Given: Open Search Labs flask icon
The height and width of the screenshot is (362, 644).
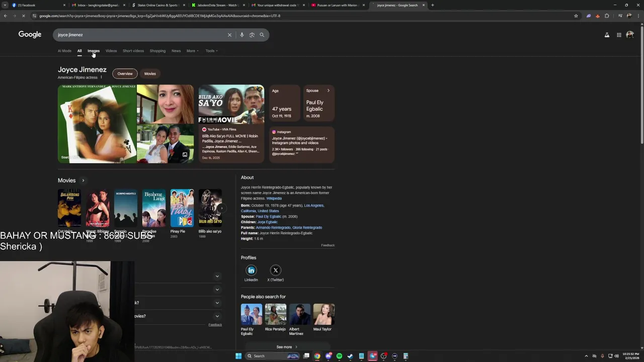Looking at the screenshot, I should pos(607,35).
